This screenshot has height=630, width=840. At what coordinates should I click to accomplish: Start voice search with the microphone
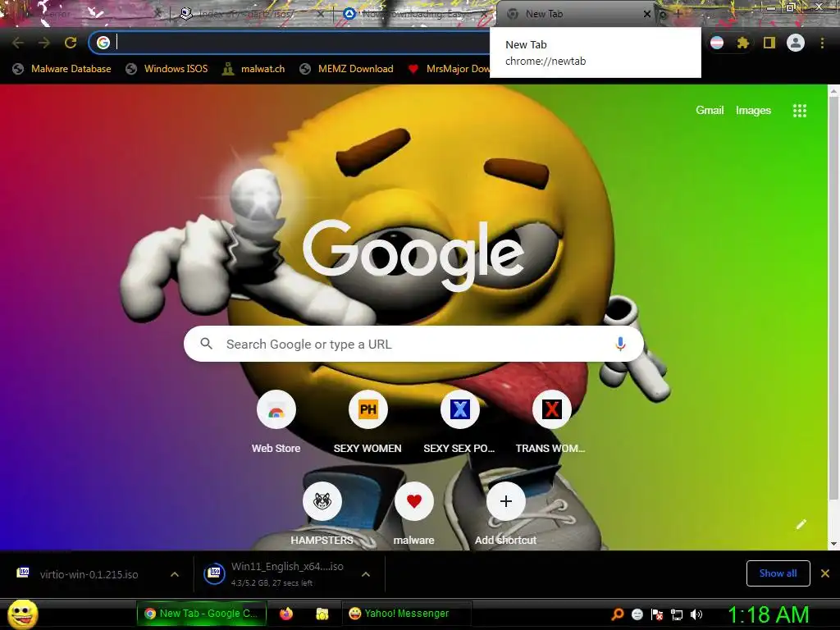[620, 344]
